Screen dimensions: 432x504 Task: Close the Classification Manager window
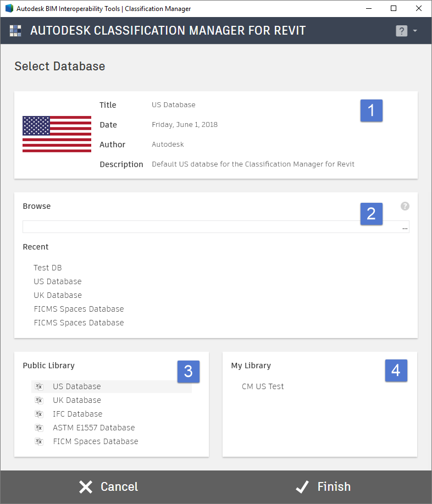pos(417,8)
